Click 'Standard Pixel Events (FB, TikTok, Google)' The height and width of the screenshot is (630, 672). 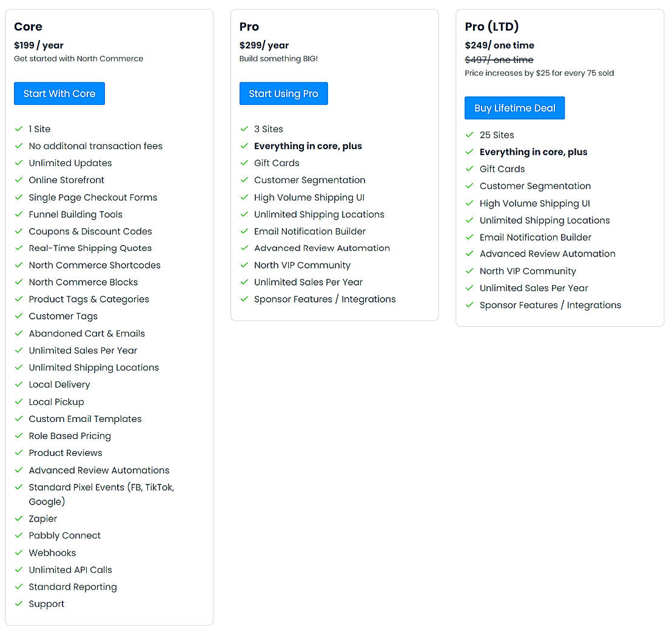(x=101, y=494)
